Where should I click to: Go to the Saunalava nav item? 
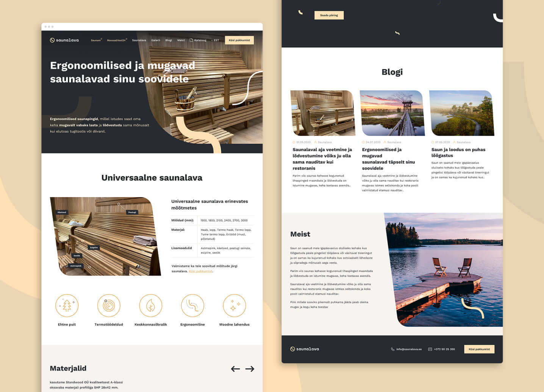[139, 40]
